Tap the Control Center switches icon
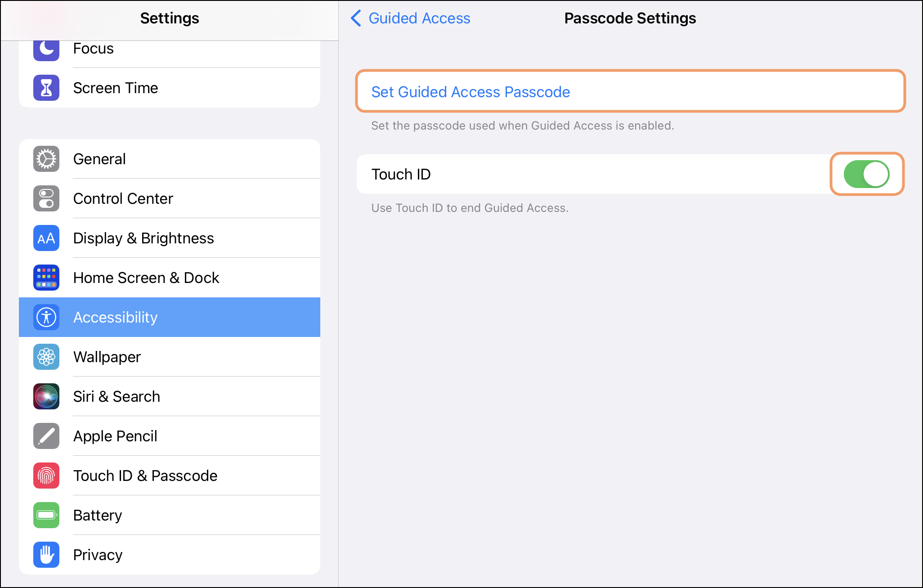The height and width of the screenshot is (588, 923). pos(46,198)
